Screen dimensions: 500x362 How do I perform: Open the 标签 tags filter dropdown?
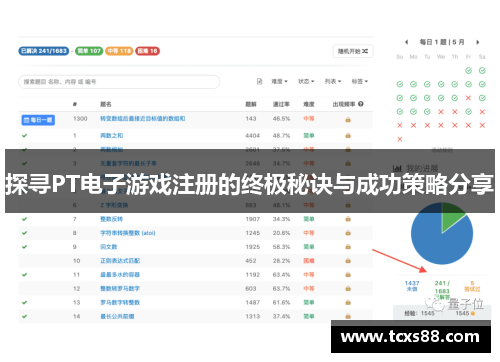(x=359, y=81)
